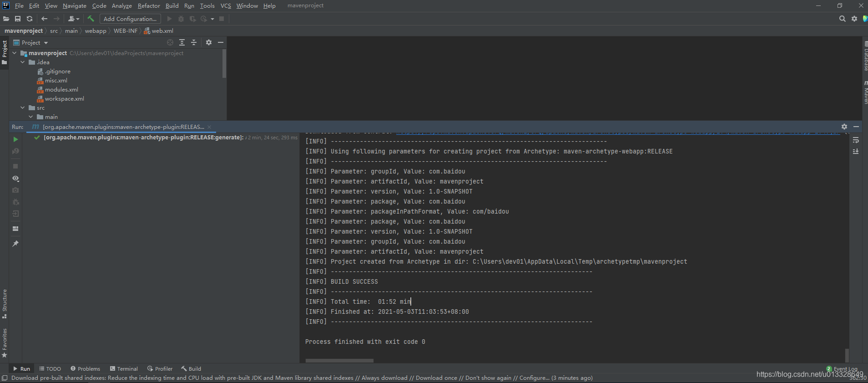Click the Restore Layout icon in Run sidebar
The width and height of the screenshot is (868, 383).
(x=15, y=229)
